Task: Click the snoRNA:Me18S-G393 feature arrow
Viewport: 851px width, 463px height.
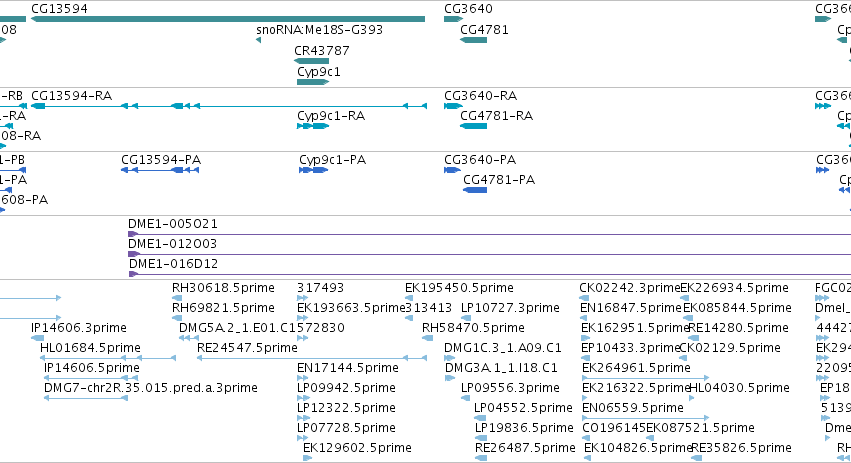Action: [x=258, y=40]
